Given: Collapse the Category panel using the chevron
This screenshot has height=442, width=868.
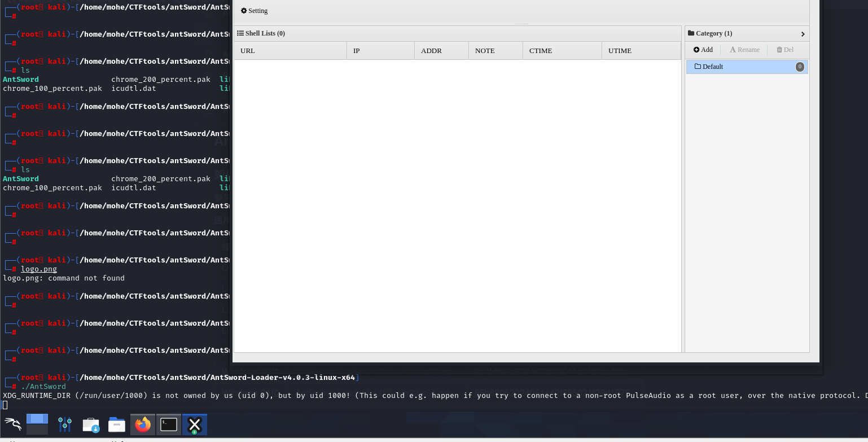Looking at the screenshot, I should [803, 34].
